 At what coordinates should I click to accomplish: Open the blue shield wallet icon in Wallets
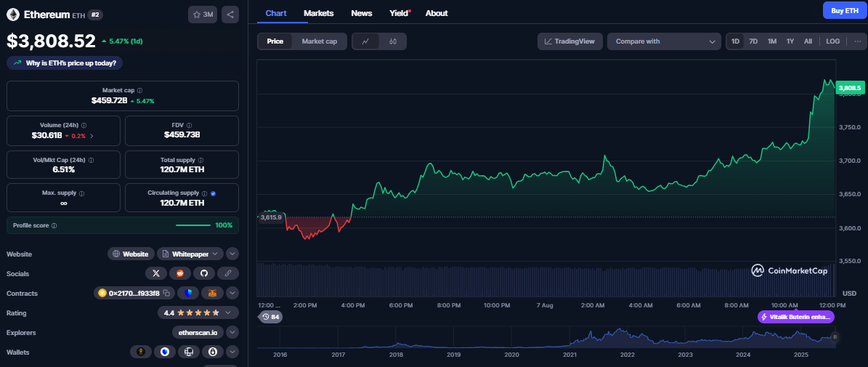coord(164,352)
